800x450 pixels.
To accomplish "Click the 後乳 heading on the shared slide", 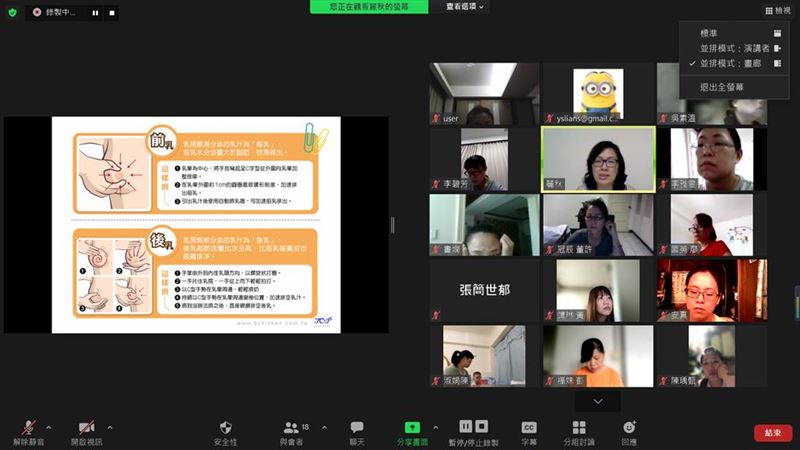I will (161, 240).
